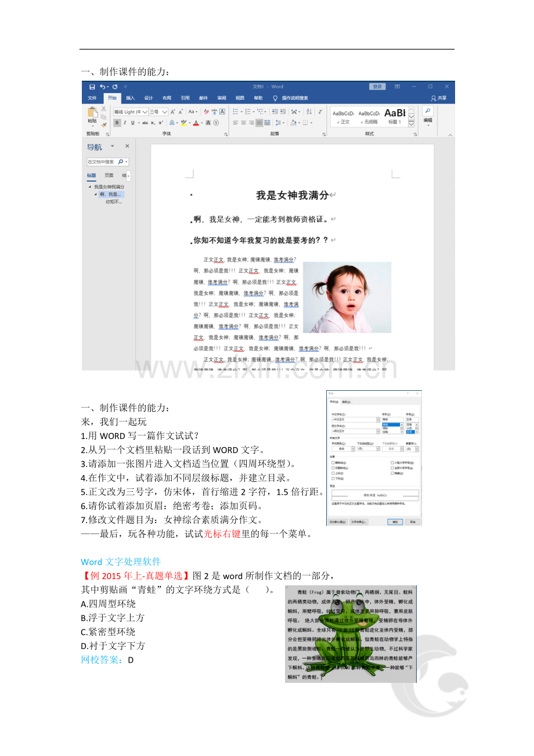This screenshot has width=534, height=756.
Task: Toggle bold formatting in the Font group
Action: click(116, 123)
